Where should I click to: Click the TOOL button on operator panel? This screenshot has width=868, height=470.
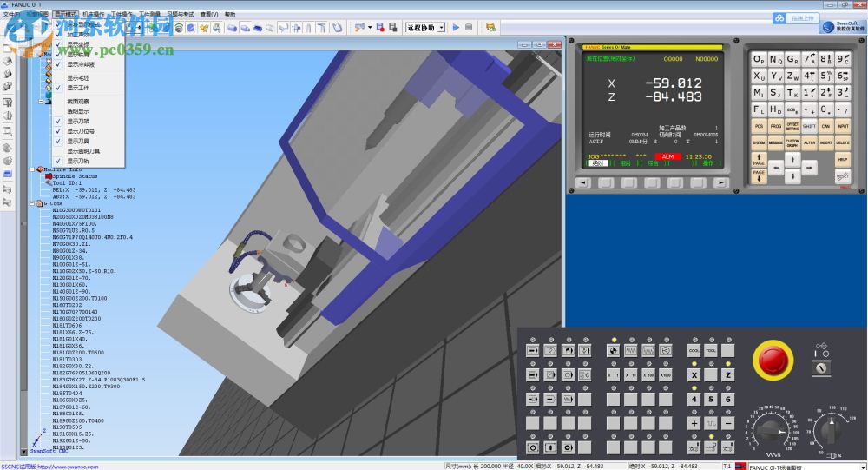tap(711, 350)
